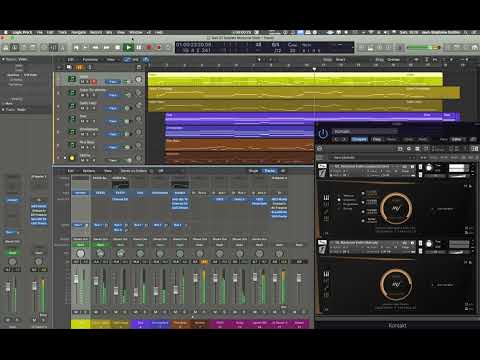The image size is (480, 360).
Task: Switch the mixer to Tracks view
Action: click(x=269, y=171)
